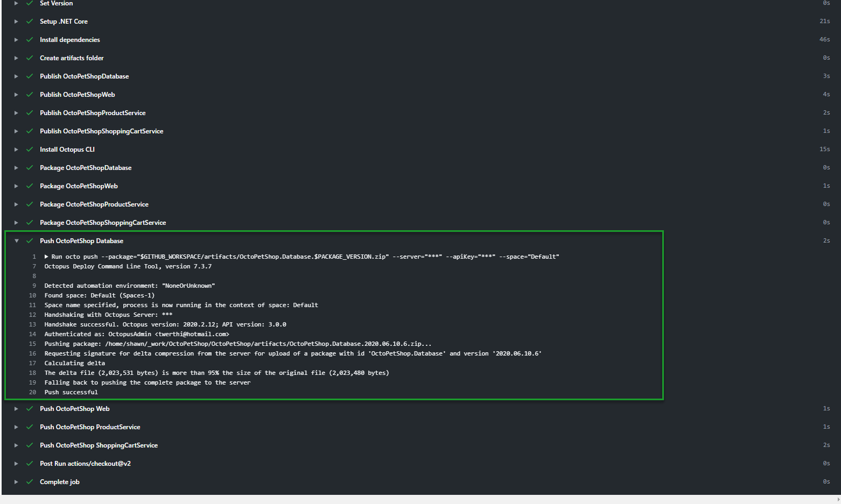
Task: Select log line number 18
Action: [x=33, y=373]
